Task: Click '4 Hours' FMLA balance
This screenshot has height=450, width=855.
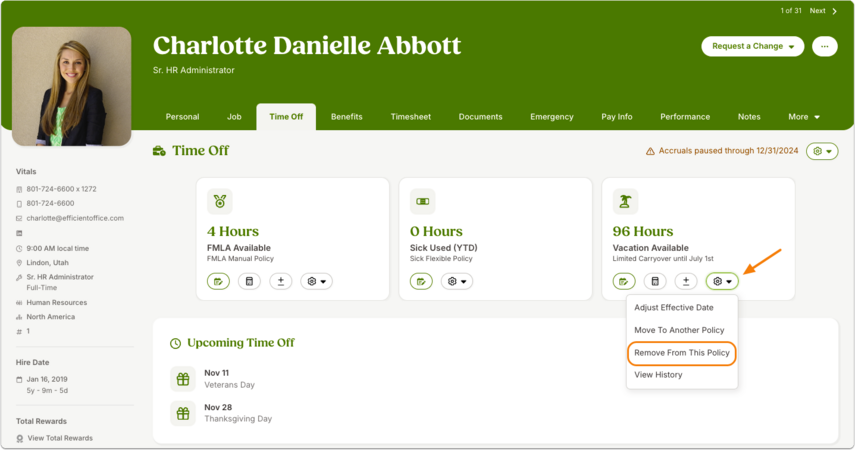Action: (x=233, y=232)
